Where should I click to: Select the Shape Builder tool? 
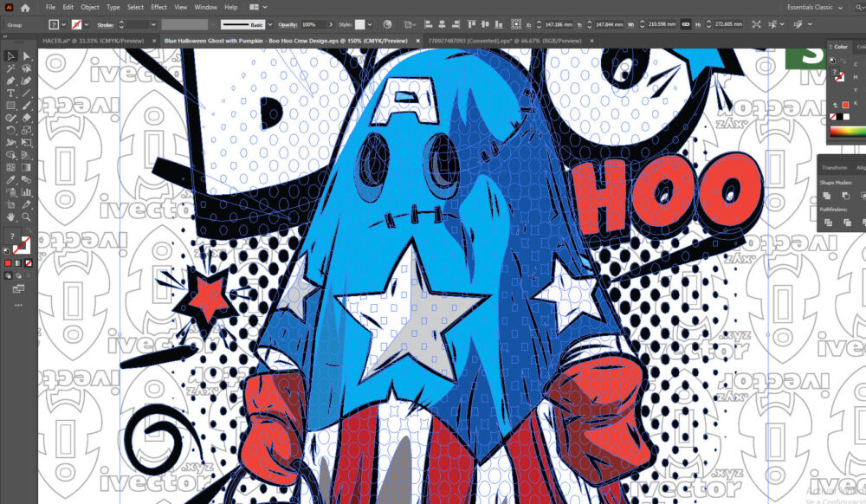10,155
